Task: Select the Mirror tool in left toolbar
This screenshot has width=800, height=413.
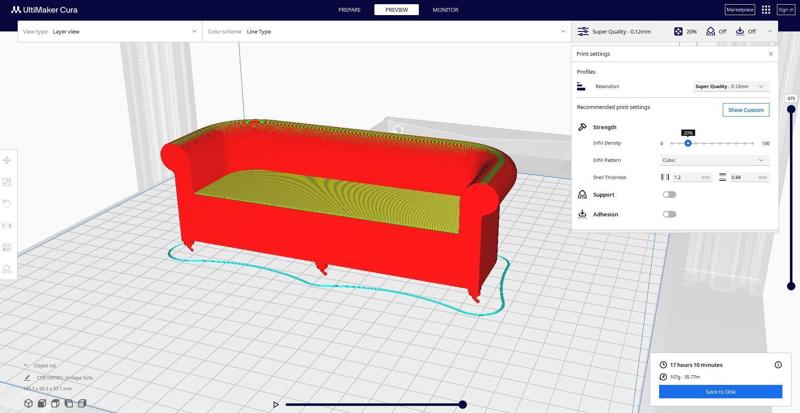Action: coord(7,226)
